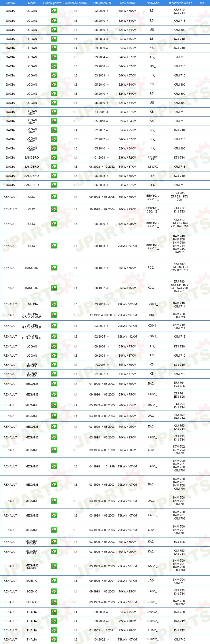Screen dimensions: 210x644
Task: Click fuel icon in Kangoo KC0/1_ row
Action: (x=54, y=288)
